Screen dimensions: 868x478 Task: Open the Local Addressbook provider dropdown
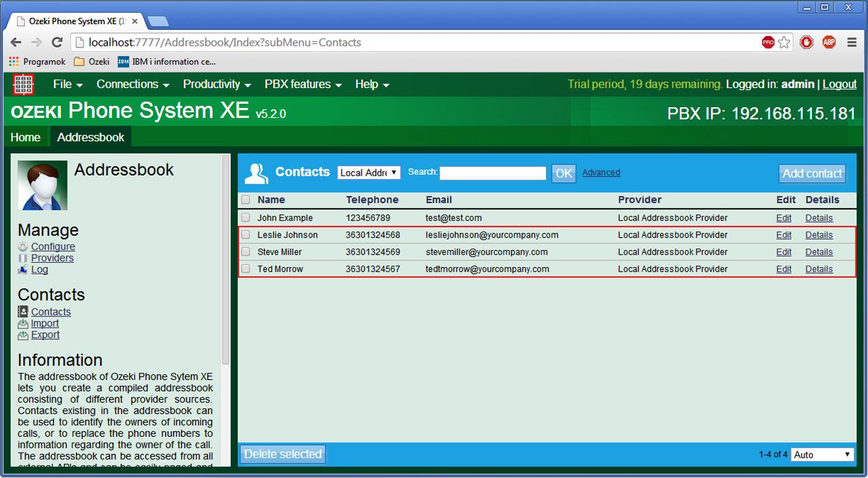pyautogui.click(x=369, y=173)
